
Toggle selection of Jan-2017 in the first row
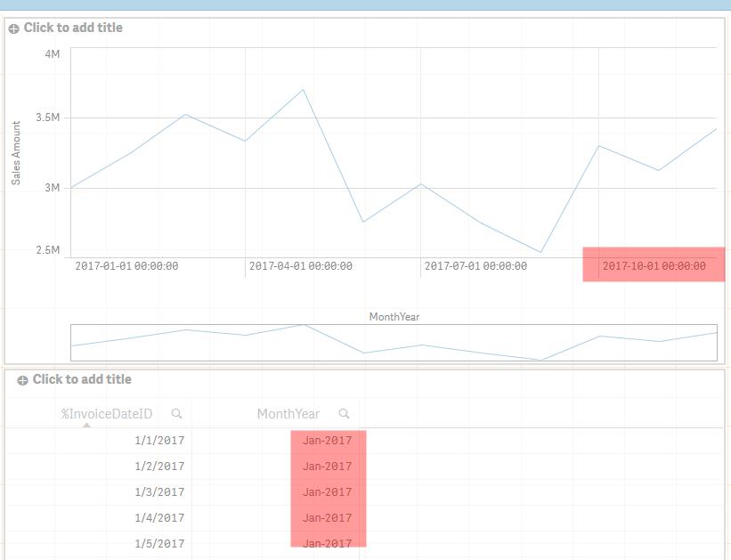[326, 440]
